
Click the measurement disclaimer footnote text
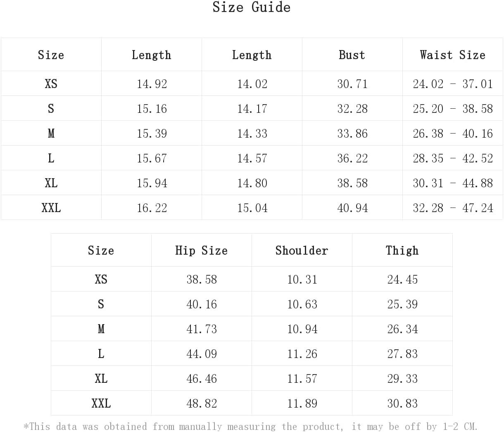tap(251, 426)
